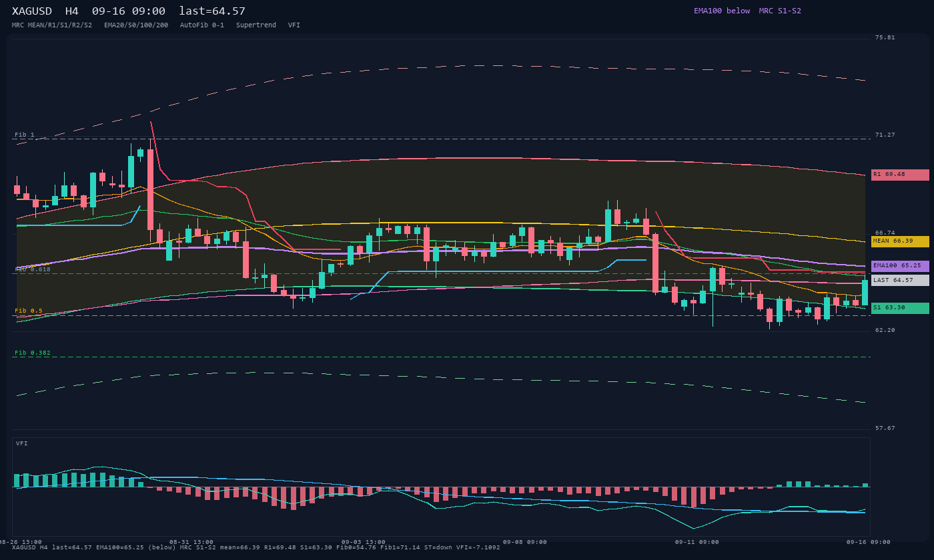Click the Supertrend indicator label
The height and width of the screenshot is (560, 934).
tap(256, 25)
